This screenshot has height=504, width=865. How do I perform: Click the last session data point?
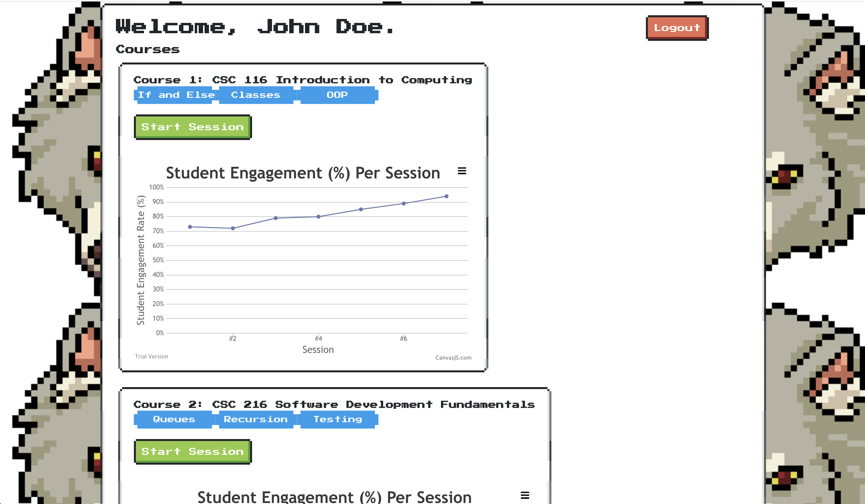(x=446, y=196)
